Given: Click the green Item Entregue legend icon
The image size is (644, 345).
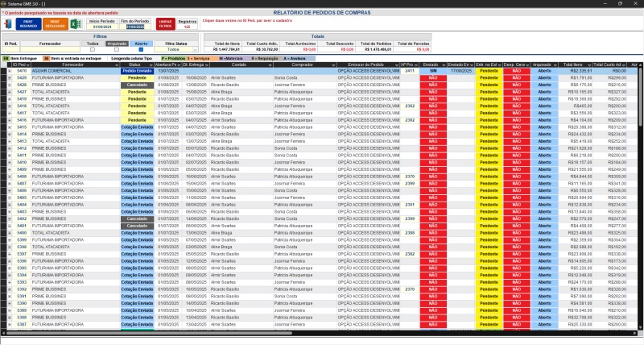Looking at the screenshot, I should pyautogui.click(x=6, y=58).
